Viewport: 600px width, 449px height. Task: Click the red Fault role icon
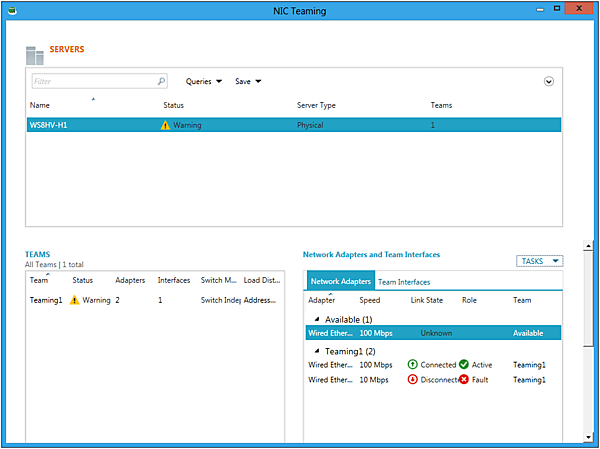pos(464,380)
